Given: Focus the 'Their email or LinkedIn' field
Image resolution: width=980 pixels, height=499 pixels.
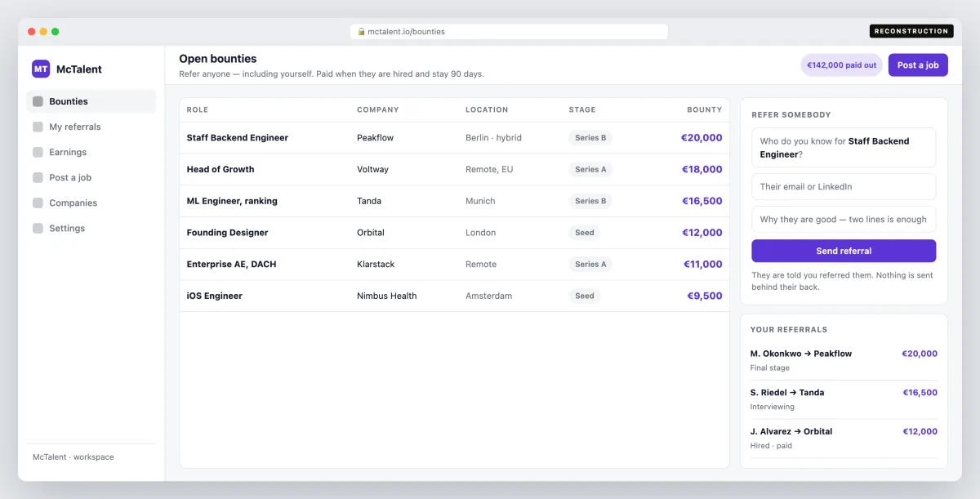Looking at the screenshot, I should pyautogui.click(x=844, y=186).
